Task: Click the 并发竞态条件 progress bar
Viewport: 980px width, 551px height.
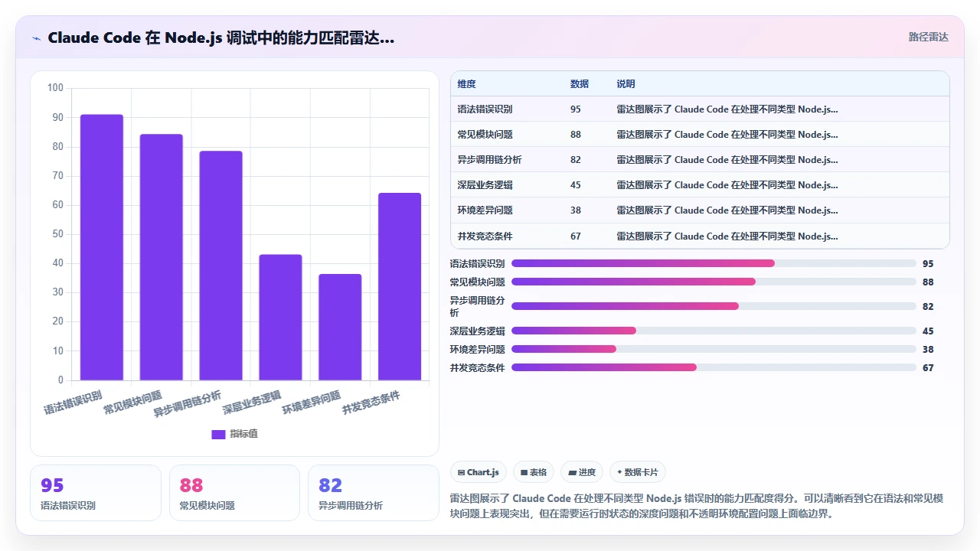Action: coord(714,367)
